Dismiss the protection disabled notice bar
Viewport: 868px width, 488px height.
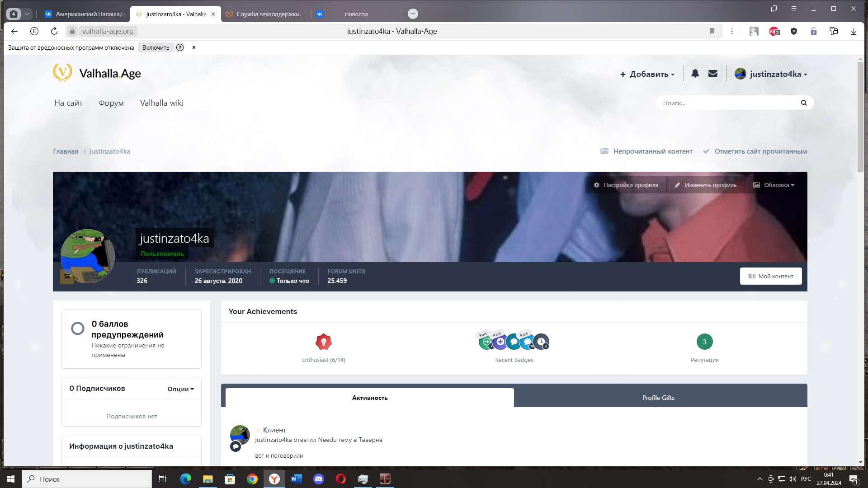click(x=194, y=47)
